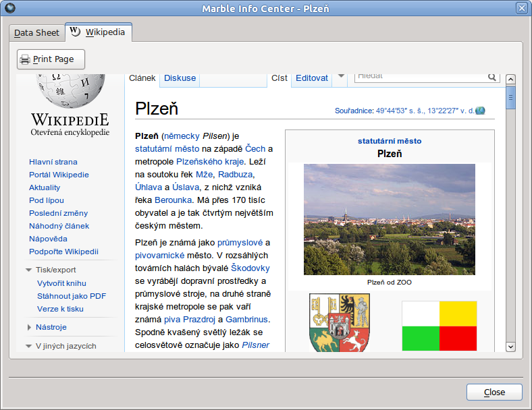Click the Print Page button
The width and height of the screenshot is (532, 410).
click(51, 59)
